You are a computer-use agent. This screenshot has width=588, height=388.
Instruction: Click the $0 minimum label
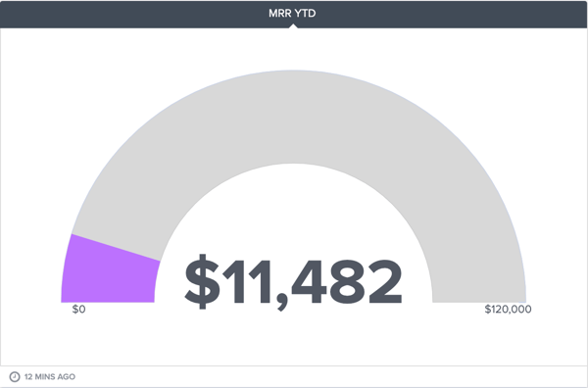[x=79, y=310]
